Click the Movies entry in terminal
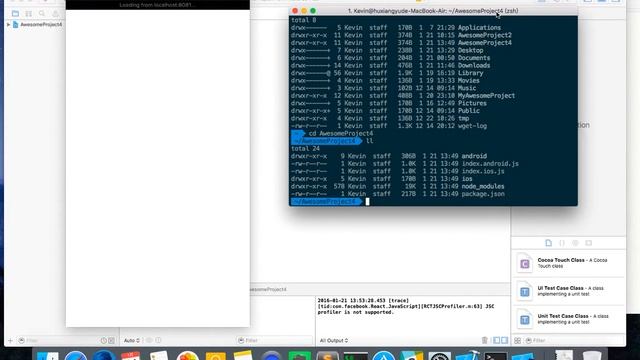 click(x=469, y=80)
